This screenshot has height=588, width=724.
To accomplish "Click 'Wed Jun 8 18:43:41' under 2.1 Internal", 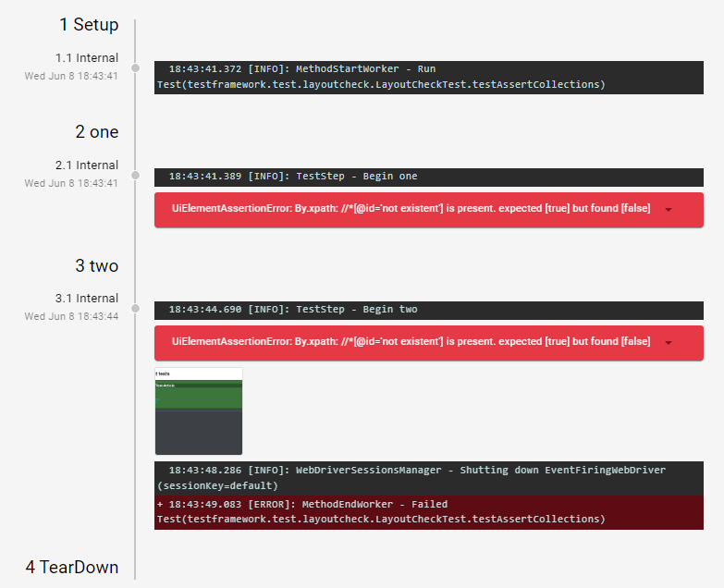I will pos(71,183).
